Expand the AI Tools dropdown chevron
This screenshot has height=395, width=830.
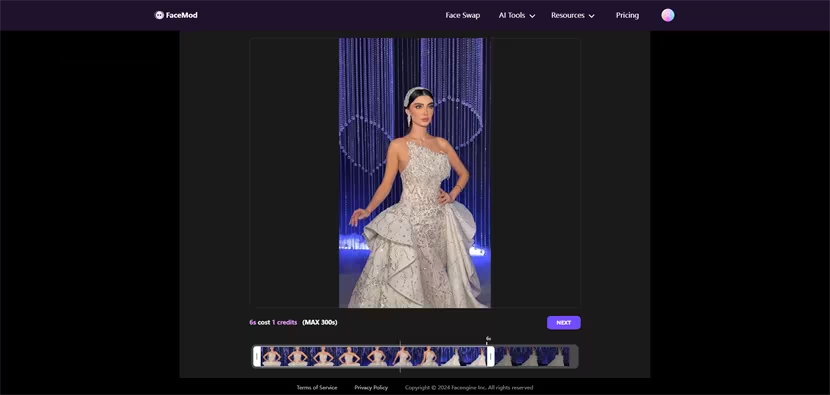pyautogui.click(x=532, y=16)
